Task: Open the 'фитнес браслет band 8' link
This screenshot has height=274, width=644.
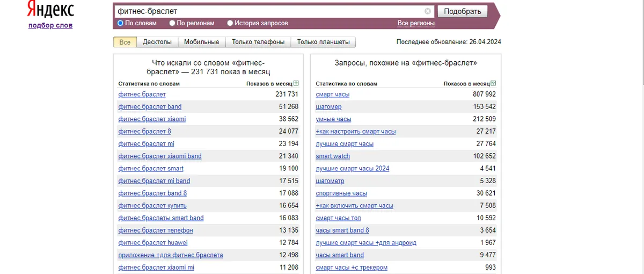Action: pos(152,193)
